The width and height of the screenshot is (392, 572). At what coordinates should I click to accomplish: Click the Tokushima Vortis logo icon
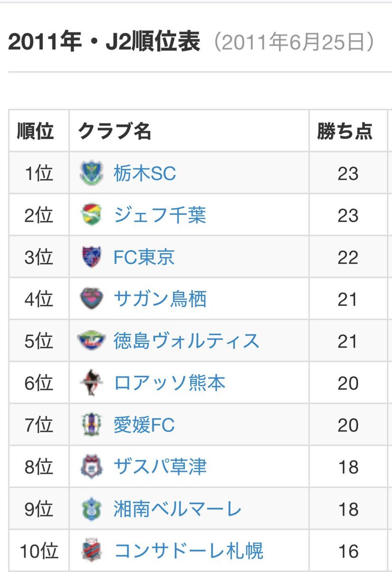(x=91, y=341)
